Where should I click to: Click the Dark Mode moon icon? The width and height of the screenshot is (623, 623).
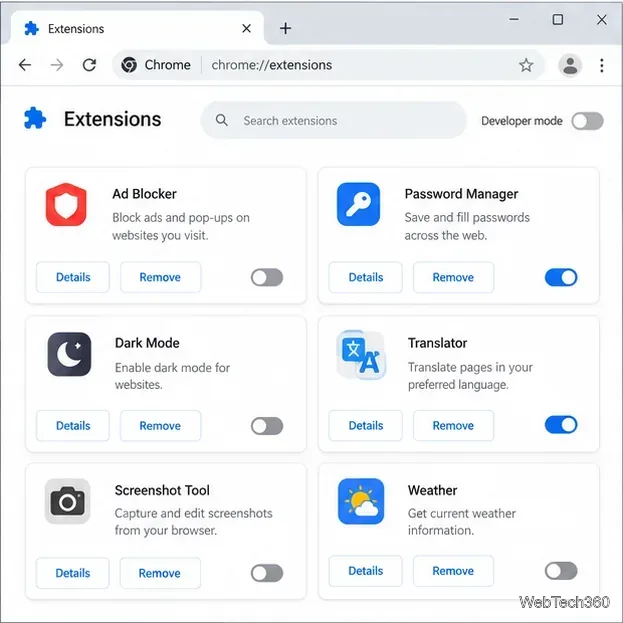(x=69, y=354)
